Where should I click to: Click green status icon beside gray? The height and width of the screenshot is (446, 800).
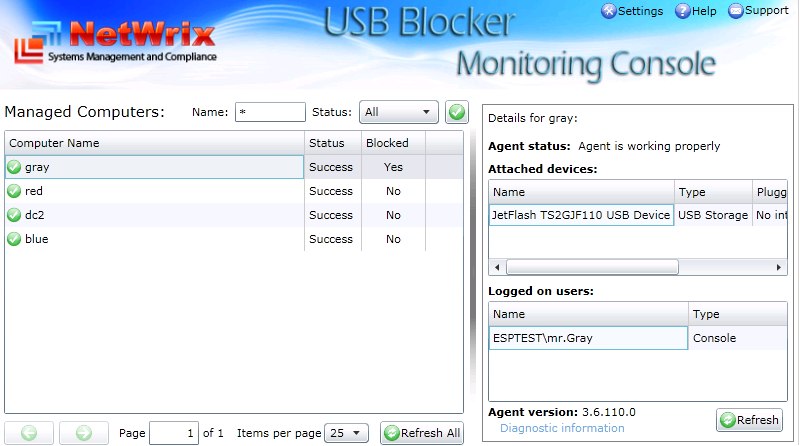(x=14, y=167)
